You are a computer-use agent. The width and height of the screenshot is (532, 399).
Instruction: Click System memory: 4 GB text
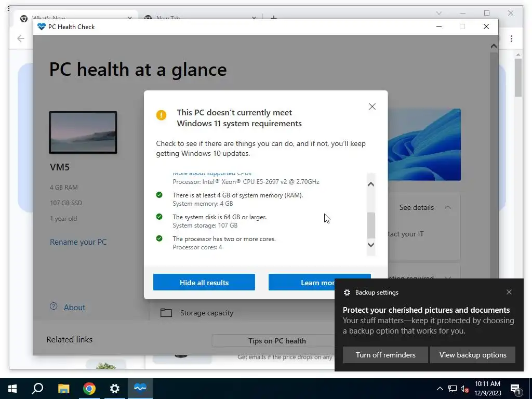[x=203, y=204]
